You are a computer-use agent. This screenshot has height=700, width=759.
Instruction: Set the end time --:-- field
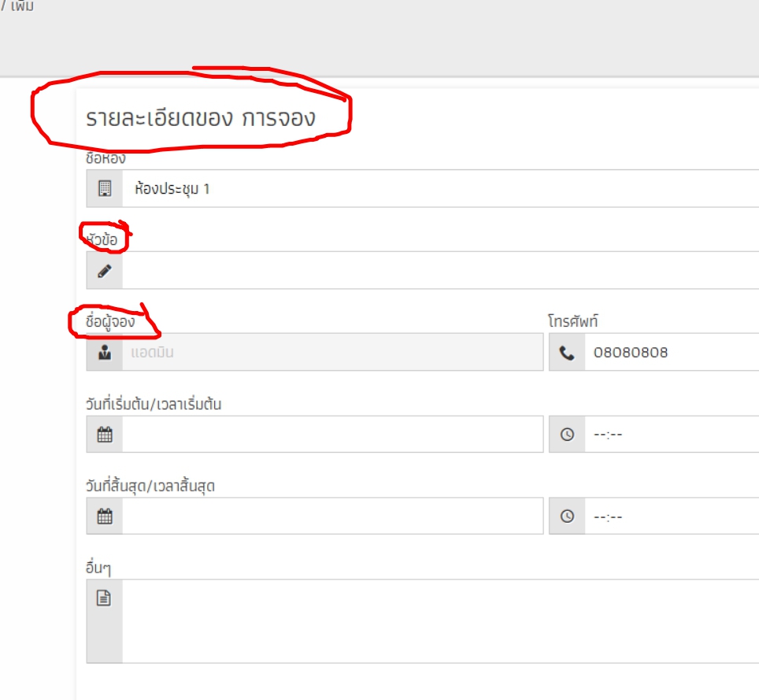click(672, 516)
